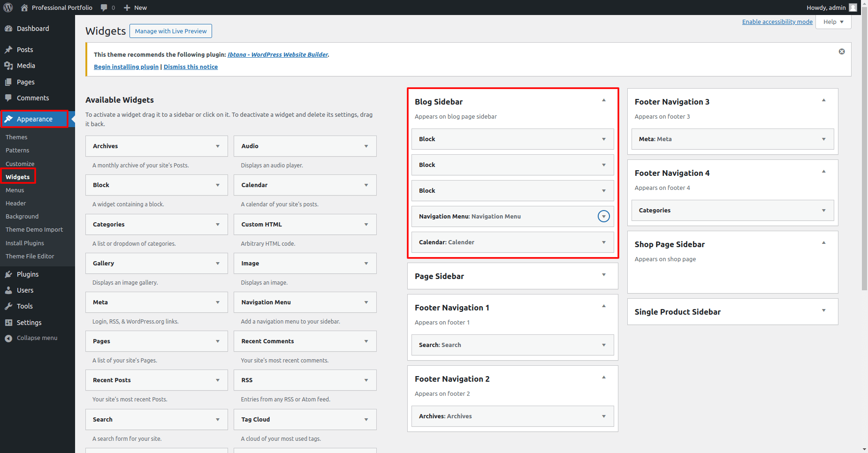Open the Media library section
The width and height of the screenshot is (868, 453).
point(26,66)
